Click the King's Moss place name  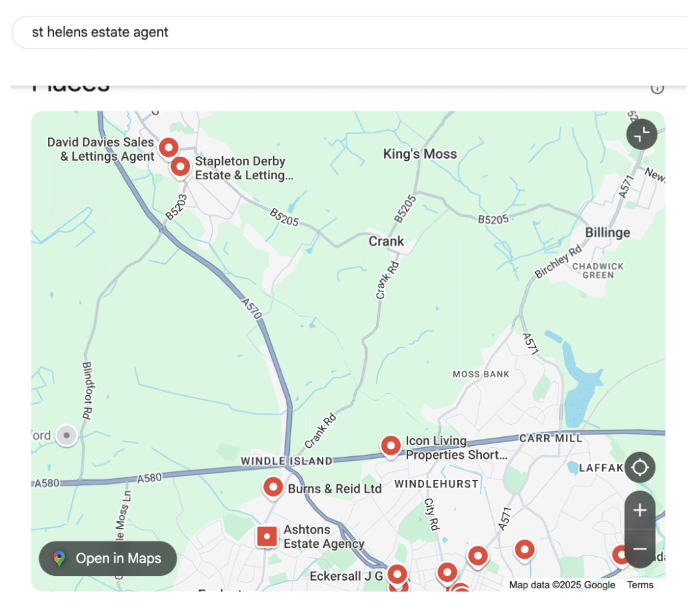(x=420, y=154)
